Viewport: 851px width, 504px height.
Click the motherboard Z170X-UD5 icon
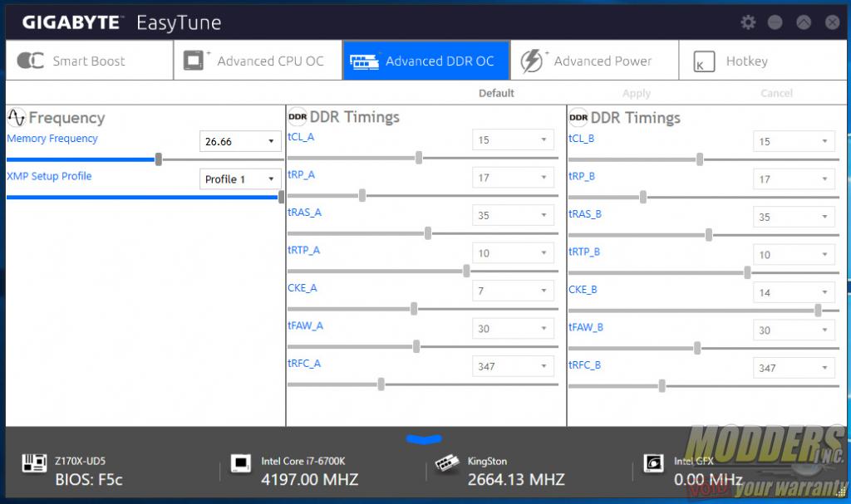tap(33, 464)
